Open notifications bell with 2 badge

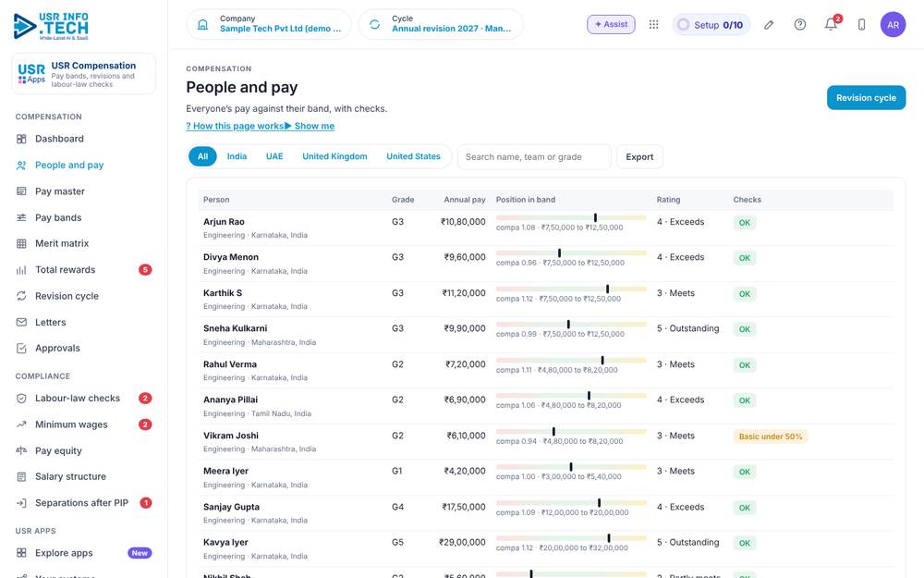(x=832, y=24)
